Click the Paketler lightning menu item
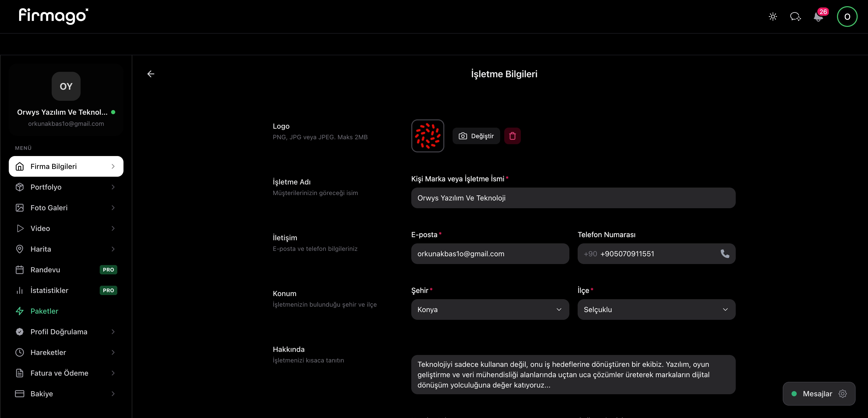This screenshot has height=418, width=868. point(44,311)
